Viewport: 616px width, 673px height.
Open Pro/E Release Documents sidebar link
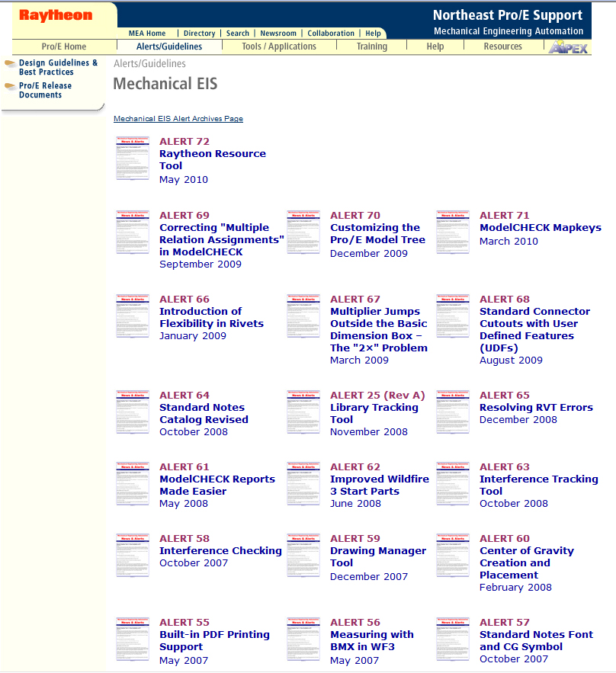[x=45, y=90]
